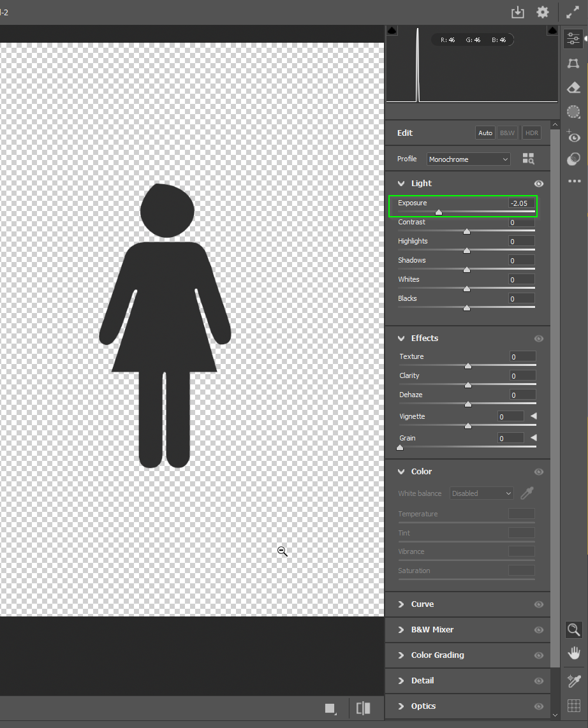This screenshot has width=588, height=728.
Task: Toggle visibility of the Color Grading section
Action: point(539,655)
